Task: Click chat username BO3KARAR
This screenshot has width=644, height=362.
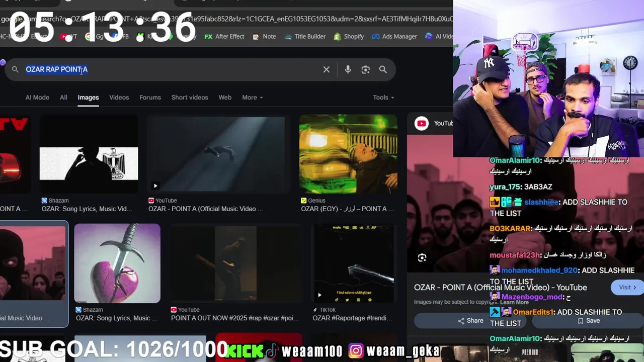Action: pyautogui.click(x=510, y=228)
